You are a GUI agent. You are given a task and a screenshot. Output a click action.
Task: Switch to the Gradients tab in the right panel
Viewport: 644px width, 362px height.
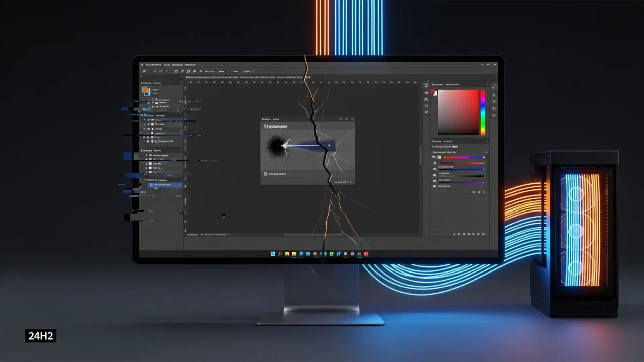pos(448,141)
